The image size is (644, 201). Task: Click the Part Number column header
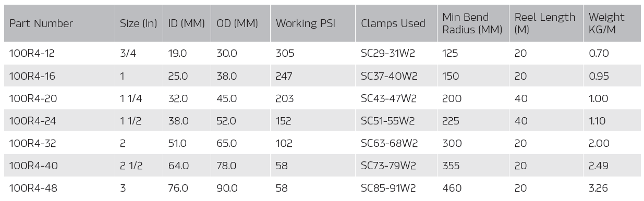coord(41,23)
